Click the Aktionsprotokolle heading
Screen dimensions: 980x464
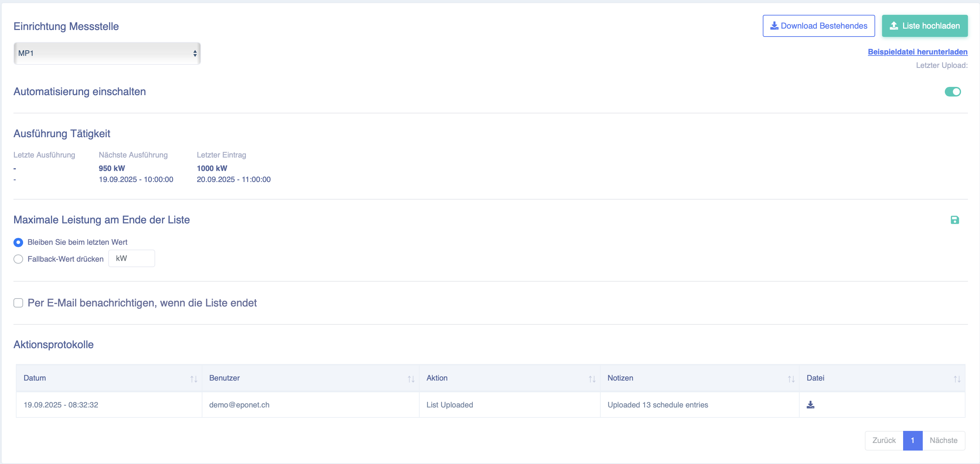coord(54,345)
